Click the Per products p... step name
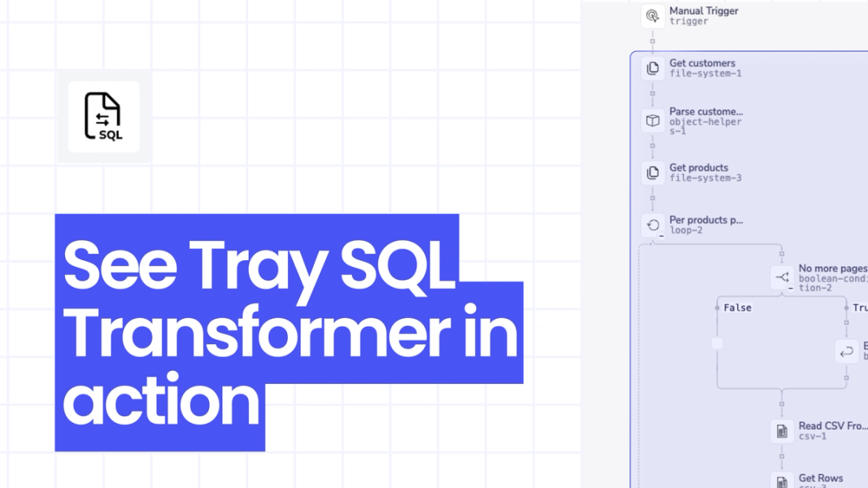The image size is (868, 488). (706, 220)
